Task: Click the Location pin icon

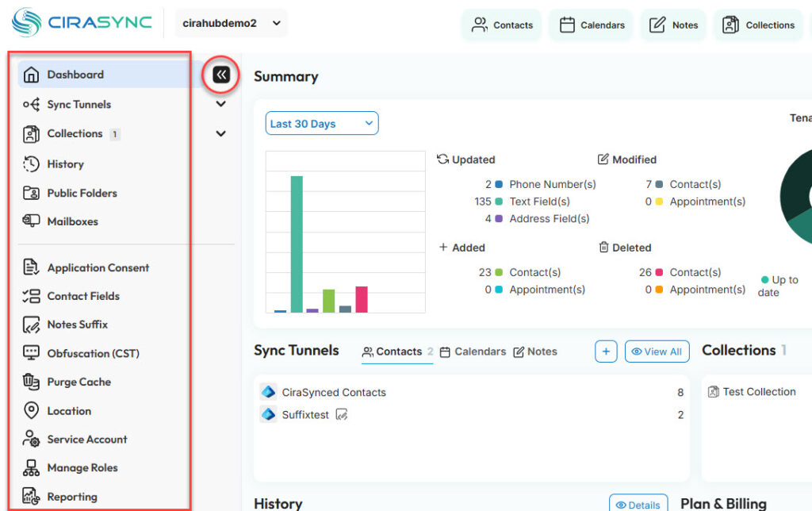Action: pyautogui.click(x=31, y=410)
